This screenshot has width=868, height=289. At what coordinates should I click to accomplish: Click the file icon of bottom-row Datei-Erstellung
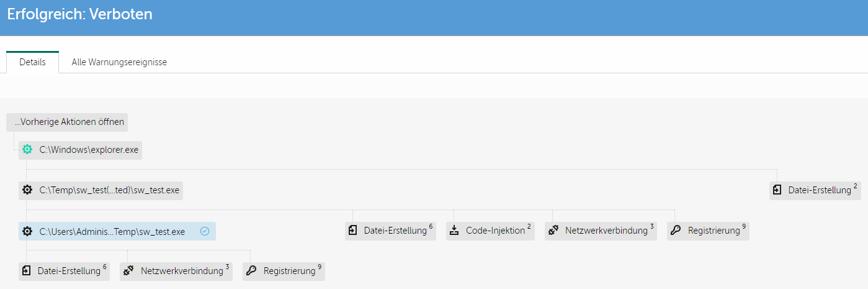click(26, 271)
